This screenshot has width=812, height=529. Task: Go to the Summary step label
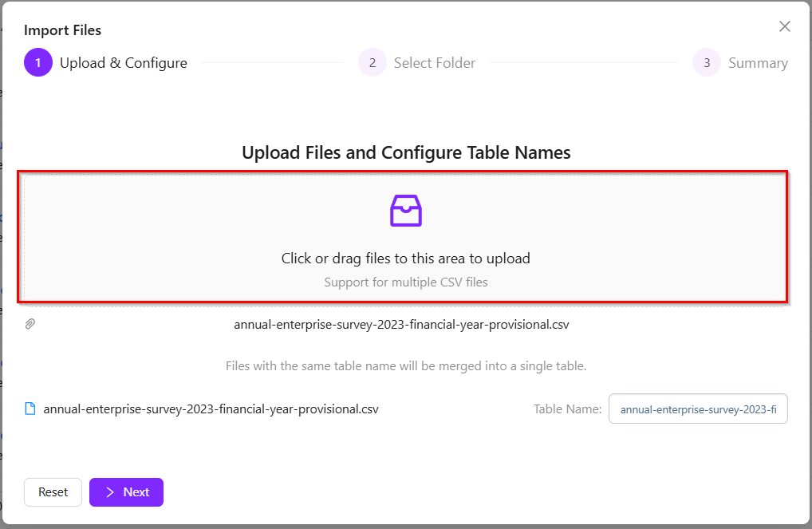(x=758, y=63)
